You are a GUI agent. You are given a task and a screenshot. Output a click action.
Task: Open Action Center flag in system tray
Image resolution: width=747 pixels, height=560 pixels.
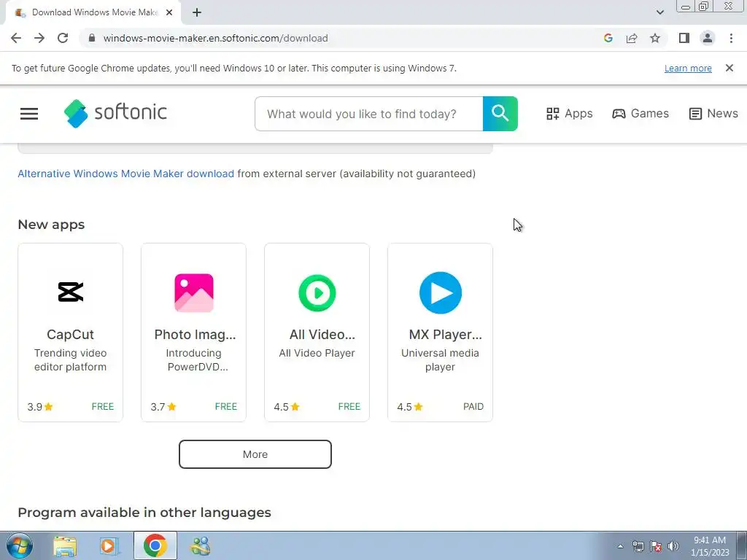coord(656,546)
